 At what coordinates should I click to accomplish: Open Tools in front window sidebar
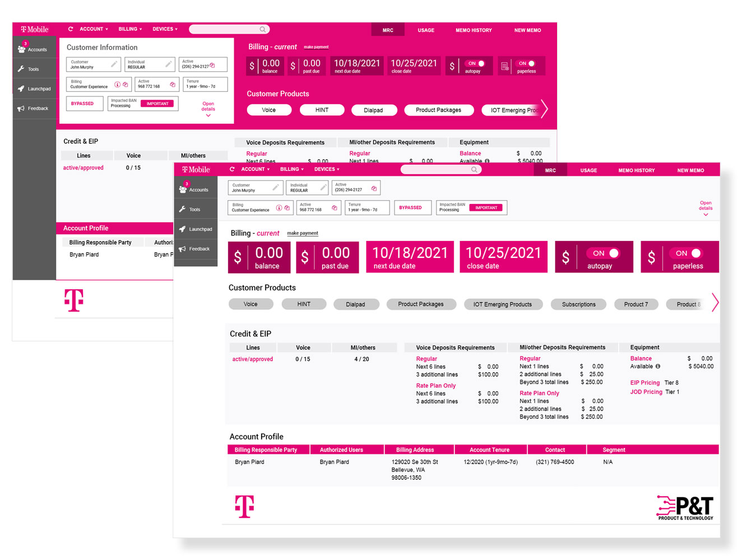coord(196,209)
